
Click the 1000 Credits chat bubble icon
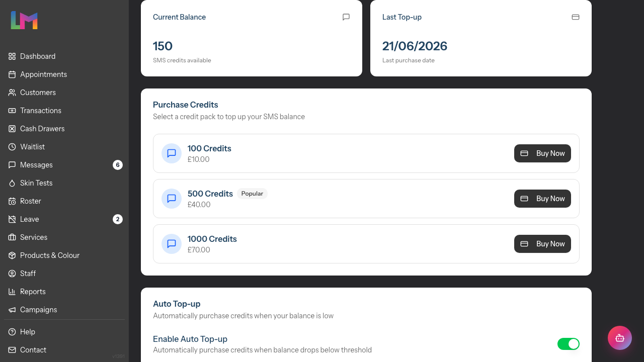click(x=172, y=244)
